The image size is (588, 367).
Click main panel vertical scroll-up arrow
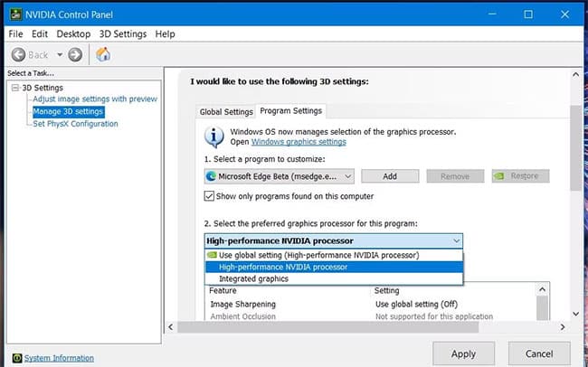coord(575,75)
